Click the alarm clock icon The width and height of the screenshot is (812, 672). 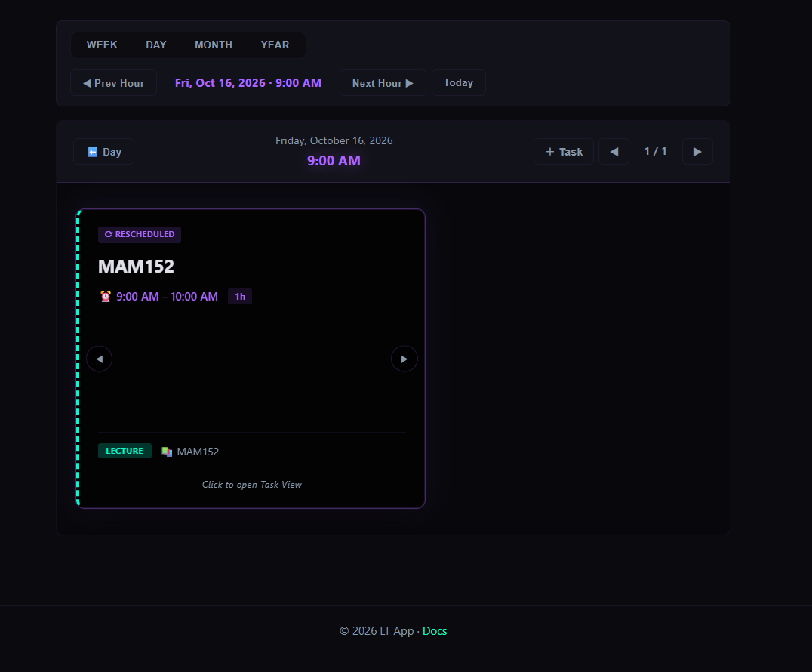106,297
